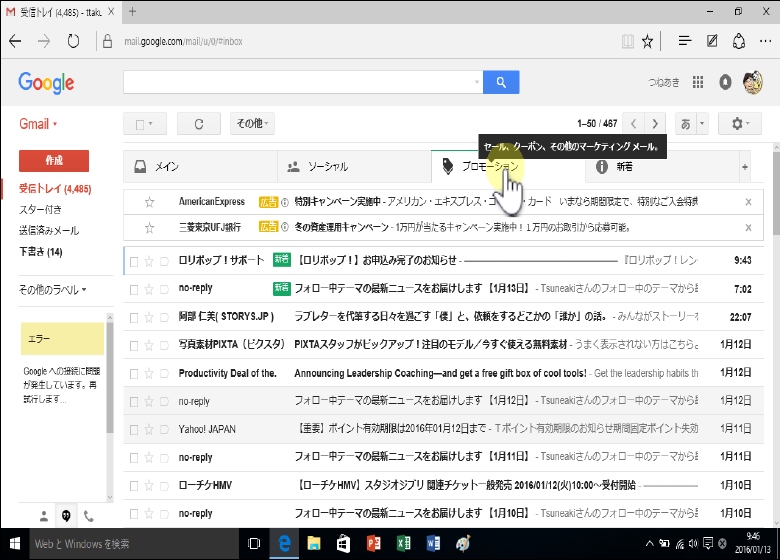This screenshot has height=560, width=780.
Task: Open Hangouts conversations icon
Action: coord(66,516)
